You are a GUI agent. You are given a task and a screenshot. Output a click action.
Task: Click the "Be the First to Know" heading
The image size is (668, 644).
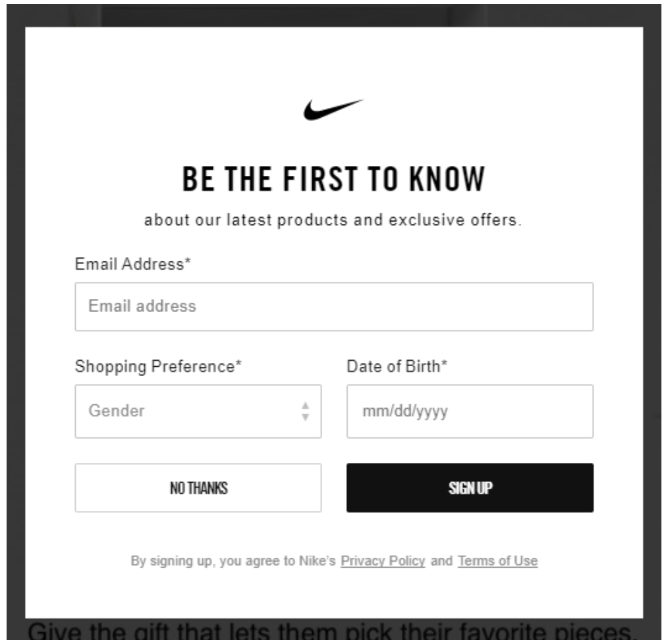click(333, 179)
